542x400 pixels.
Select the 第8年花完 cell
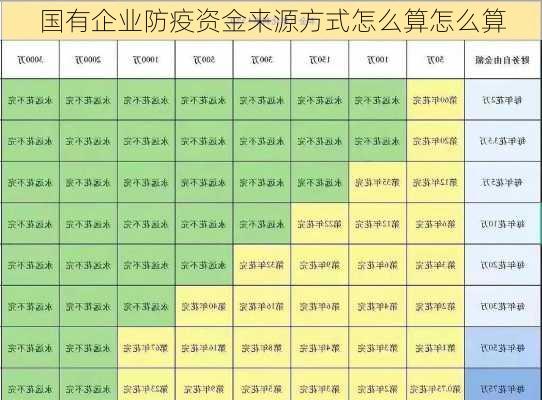coord(262,347)
